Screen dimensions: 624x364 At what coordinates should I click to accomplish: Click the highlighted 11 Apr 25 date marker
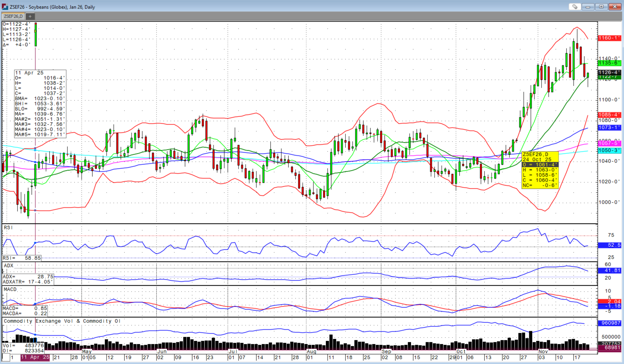(35, 357)
